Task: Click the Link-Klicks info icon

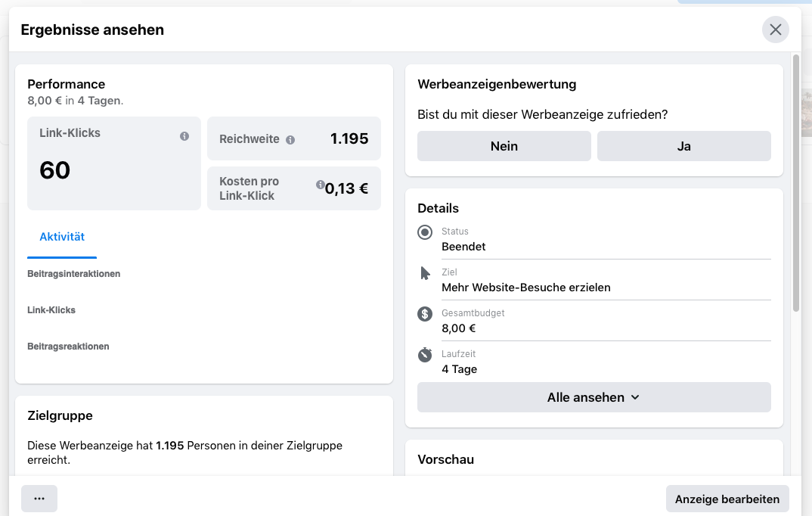Action: [x=184, y=136]
